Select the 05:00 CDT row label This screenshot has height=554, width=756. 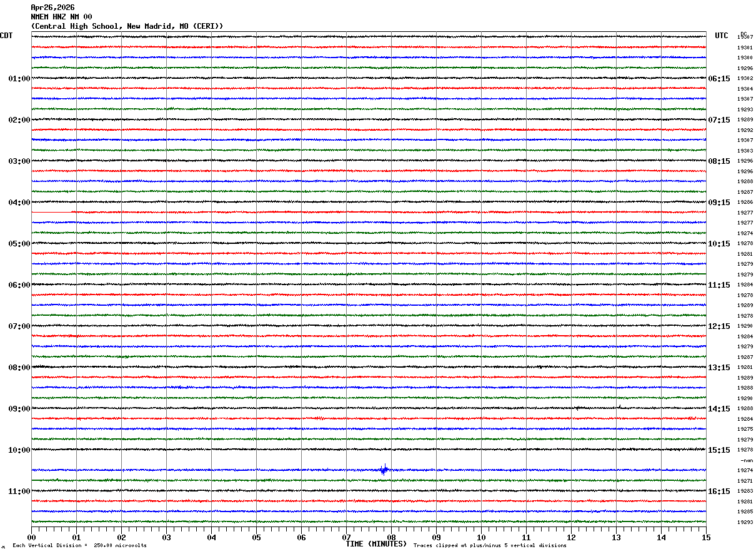click(19, 244)
